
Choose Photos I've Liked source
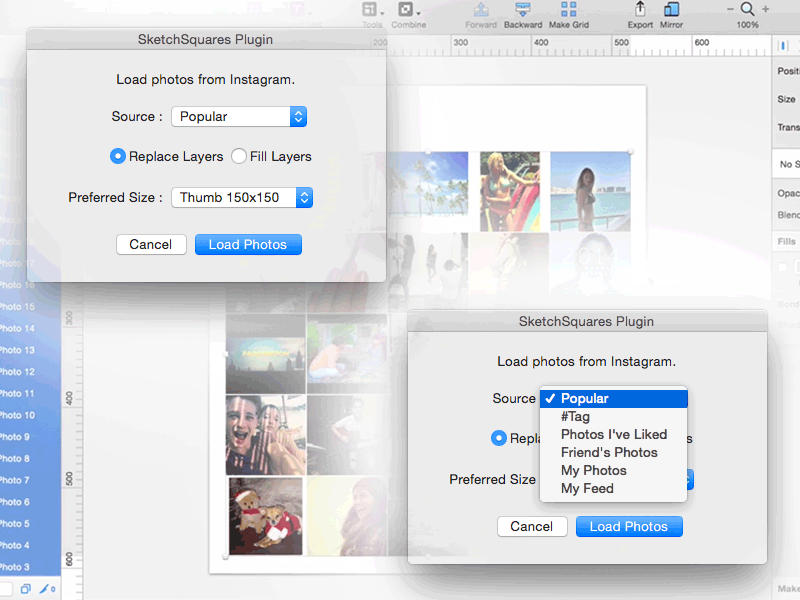(x=614, y=434)
